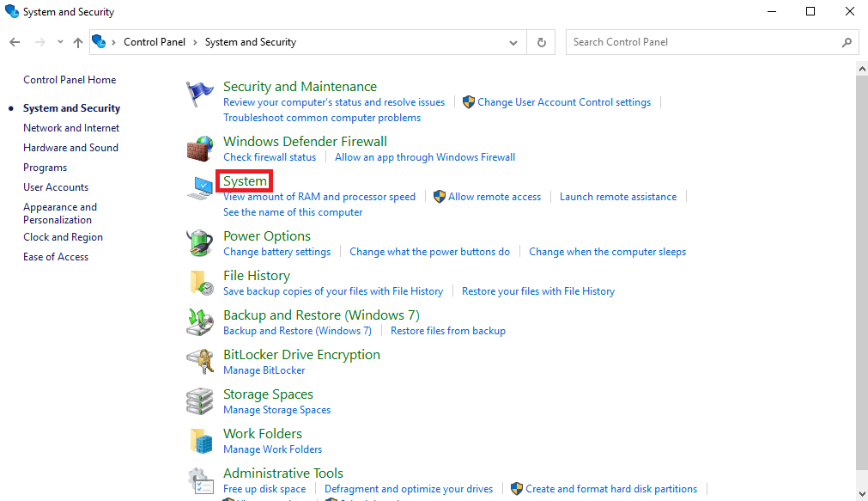This screenshot has height=501, width=868.
Task: Select Control Panel in the breadcrumb
Action: coord(155,42)
